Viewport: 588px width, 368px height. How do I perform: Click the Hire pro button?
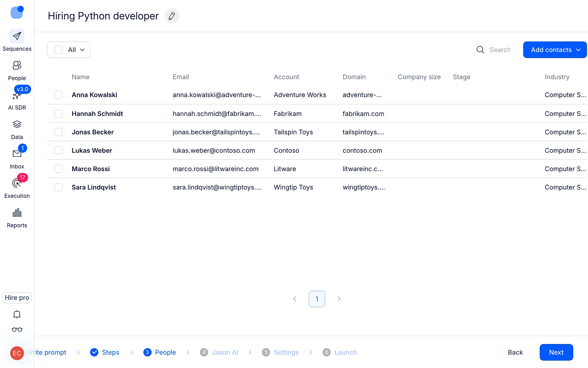pyautogui.click(x=17, y=298)
